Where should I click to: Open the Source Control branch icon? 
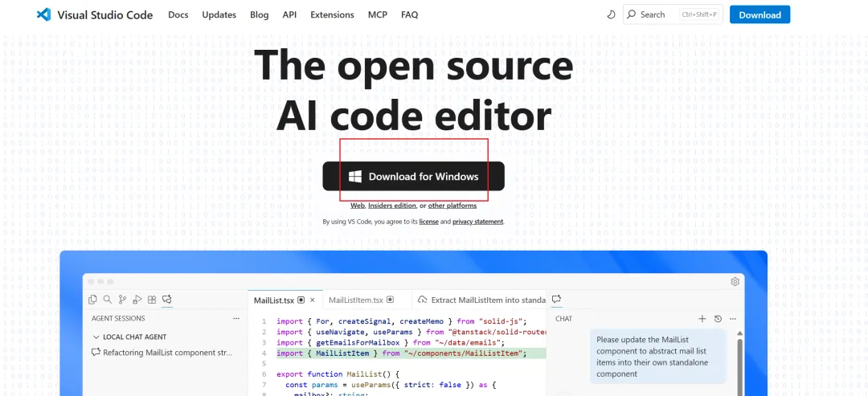122,300
